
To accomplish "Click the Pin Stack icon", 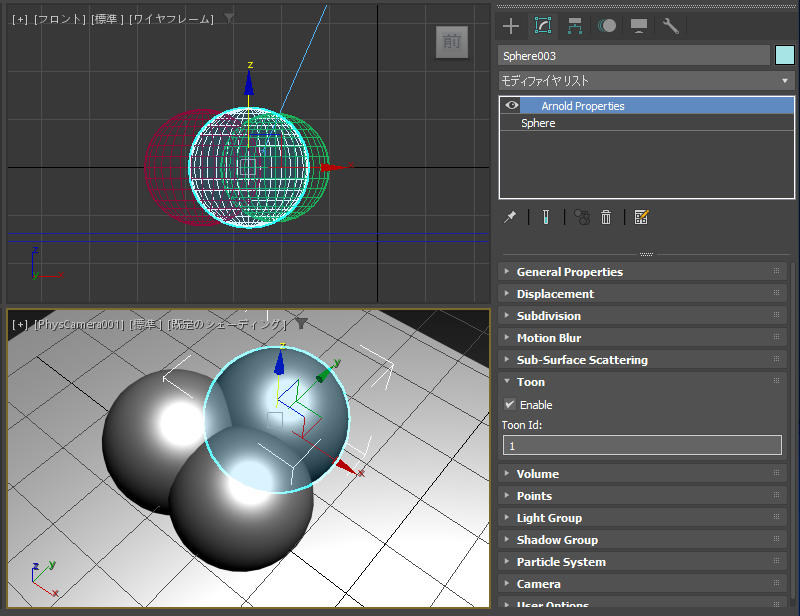I will (x=510, y=217).
